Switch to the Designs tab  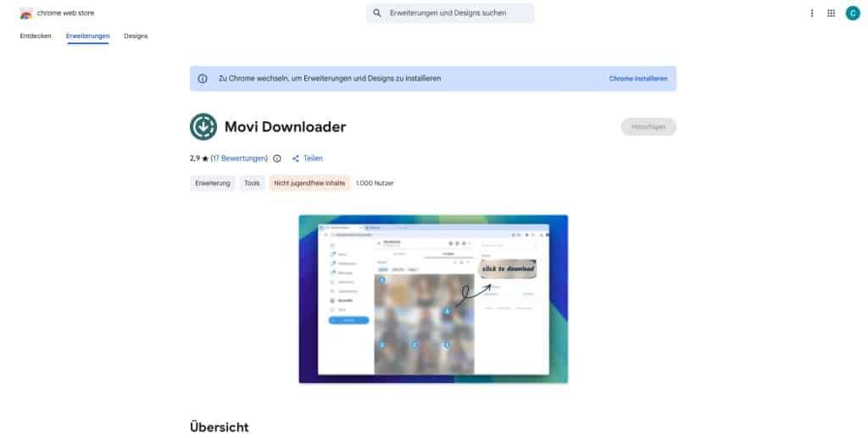pyautogui.click(x=136, y=36)
